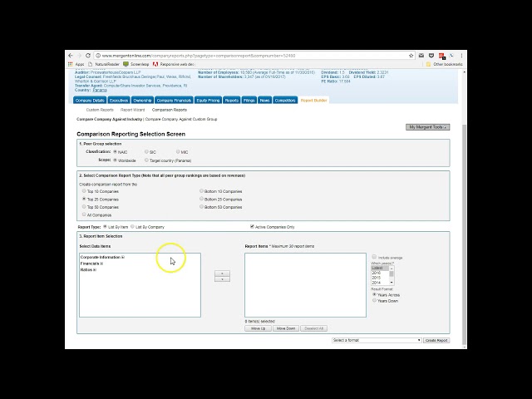Viewport: 532px width, 399px height.
Task: Bookmark this page with star icon
Action: coord(411,56)
